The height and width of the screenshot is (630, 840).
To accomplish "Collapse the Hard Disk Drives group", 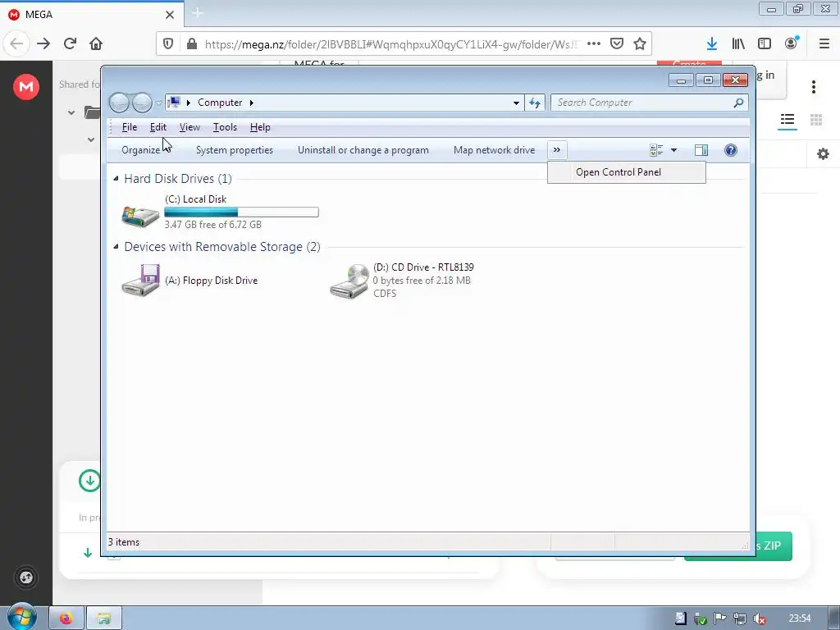I will tap(116, 179).
